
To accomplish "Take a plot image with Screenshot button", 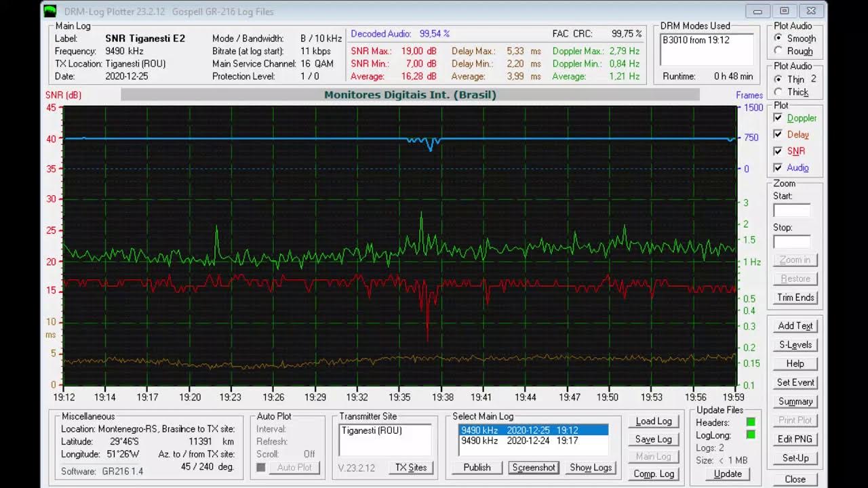I will click(534, 468).
